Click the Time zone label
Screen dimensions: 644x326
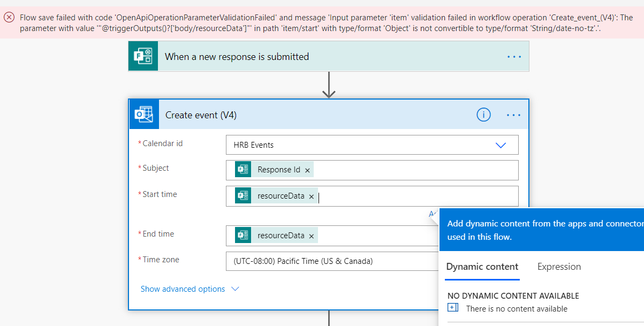coord(161,260)
